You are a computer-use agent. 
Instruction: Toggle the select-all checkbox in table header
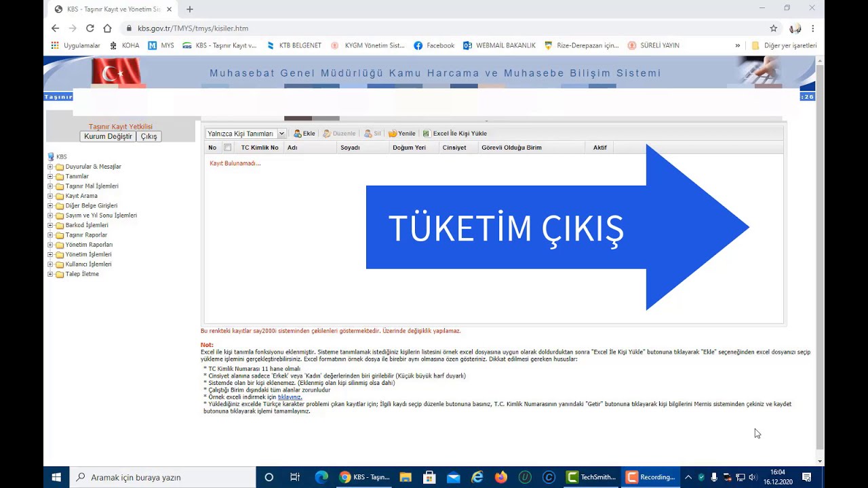click(228, 147)
